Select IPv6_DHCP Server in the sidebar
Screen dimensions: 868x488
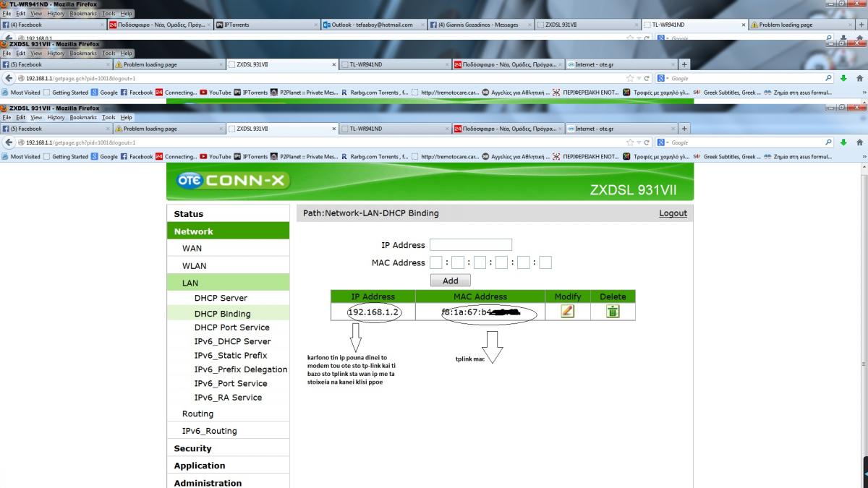pyautogui.click(x=232, y=341)
